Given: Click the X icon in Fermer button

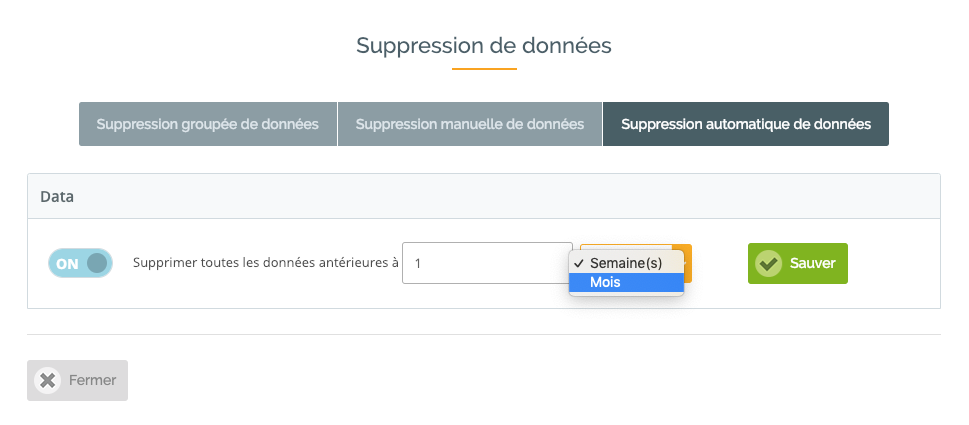Looking at the screenshot, I should click(x=47, y=381).
